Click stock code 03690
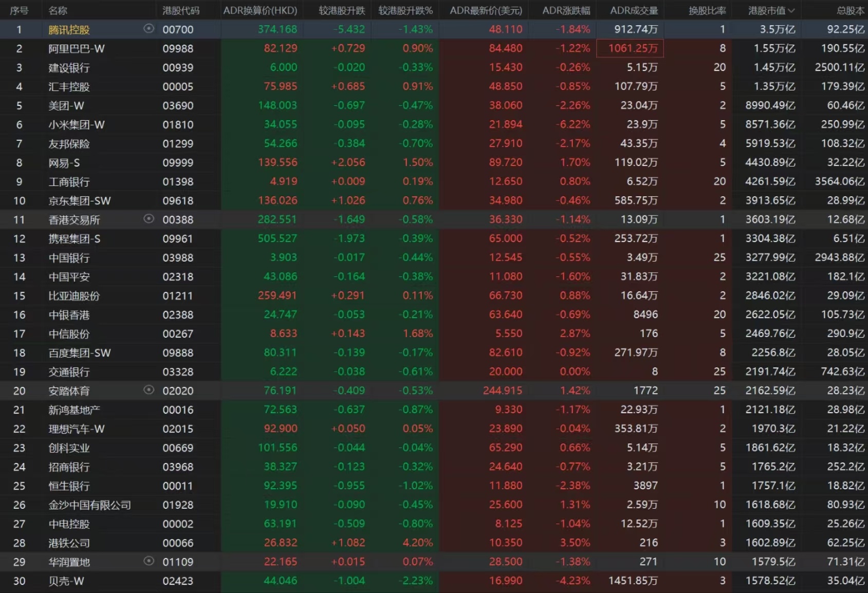This screenshot has width=868, height=593. click(x=178, y=106)
